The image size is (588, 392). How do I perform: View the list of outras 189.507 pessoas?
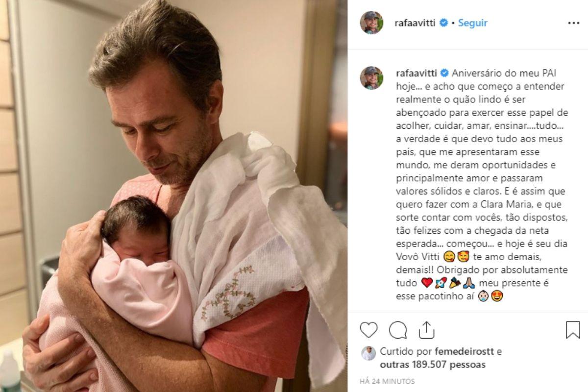coord(433,365)
